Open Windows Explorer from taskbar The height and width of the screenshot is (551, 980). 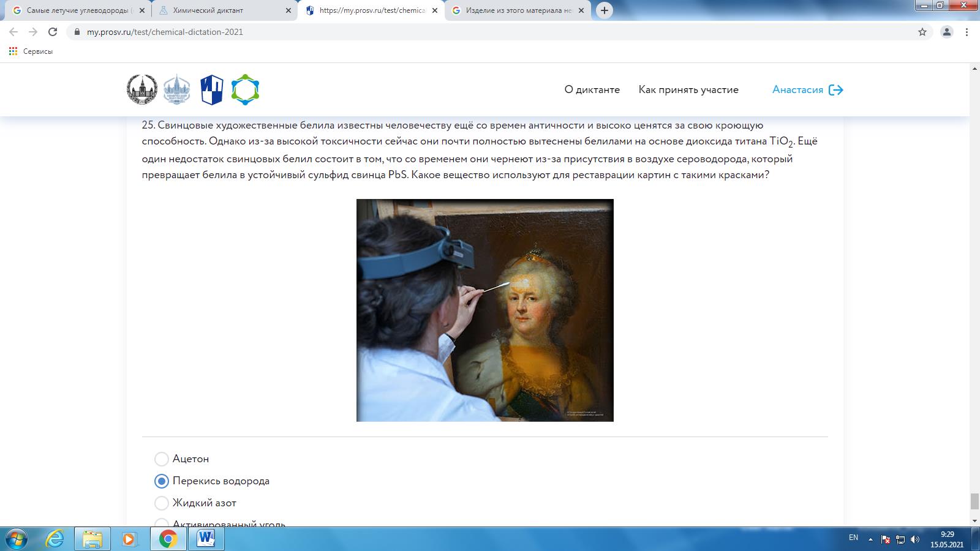coord(92,539)
